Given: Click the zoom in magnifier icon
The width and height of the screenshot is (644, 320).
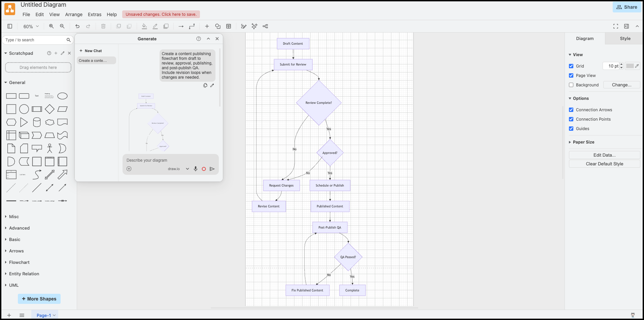Looking at the screenshot, I should point(52,26).
